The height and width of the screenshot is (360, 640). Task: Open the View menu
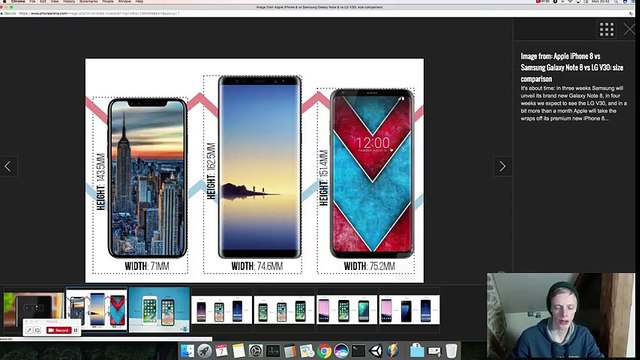click(55, 2)
